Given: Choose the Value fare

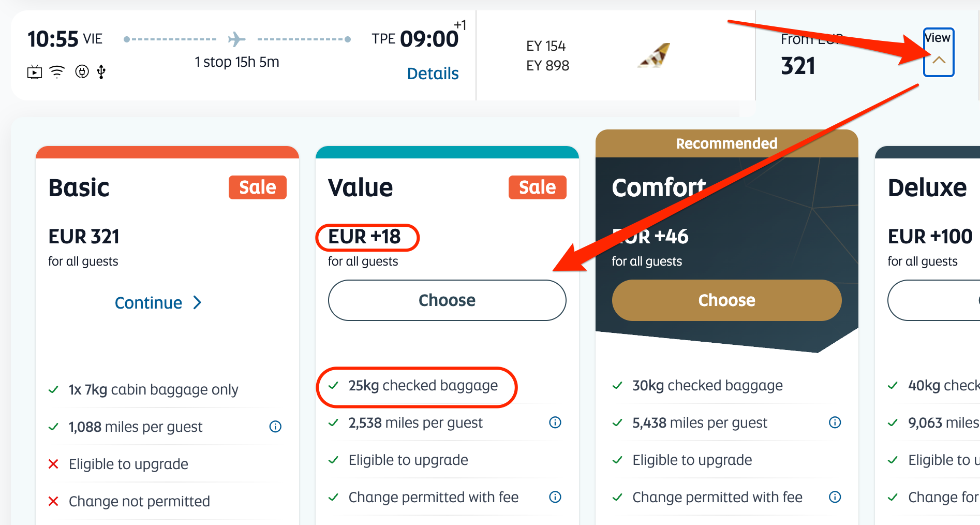Looking at the screenshot, I should click(x=447, y=300).
